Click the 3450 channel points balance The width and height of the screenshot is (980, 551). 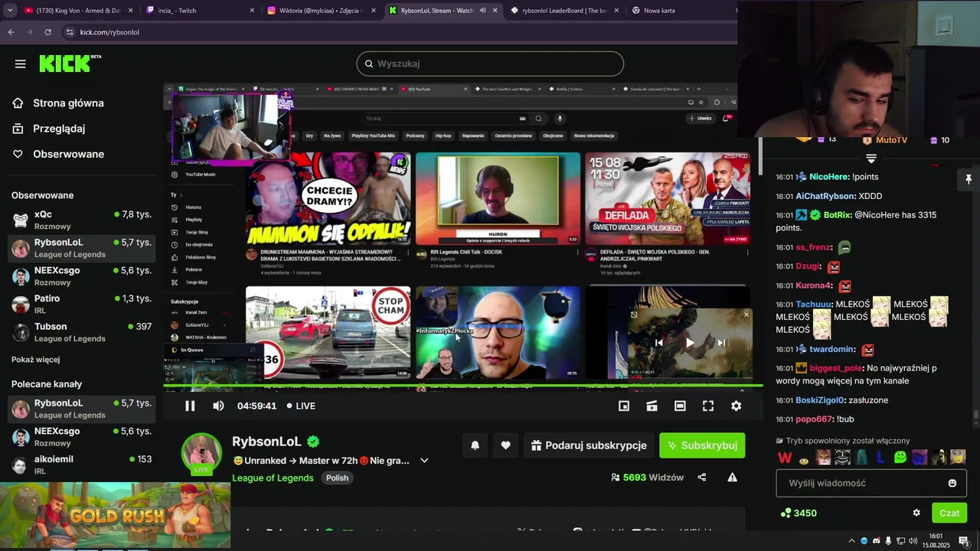799,513
